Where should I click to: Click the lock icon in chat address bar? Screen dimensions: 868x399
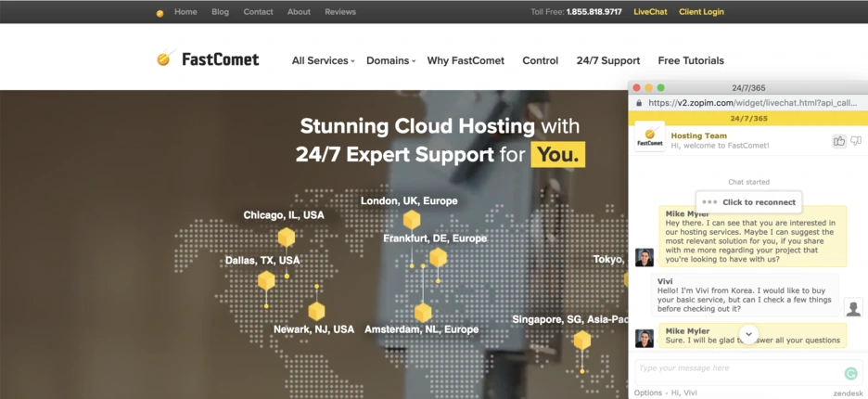[639, 102]
